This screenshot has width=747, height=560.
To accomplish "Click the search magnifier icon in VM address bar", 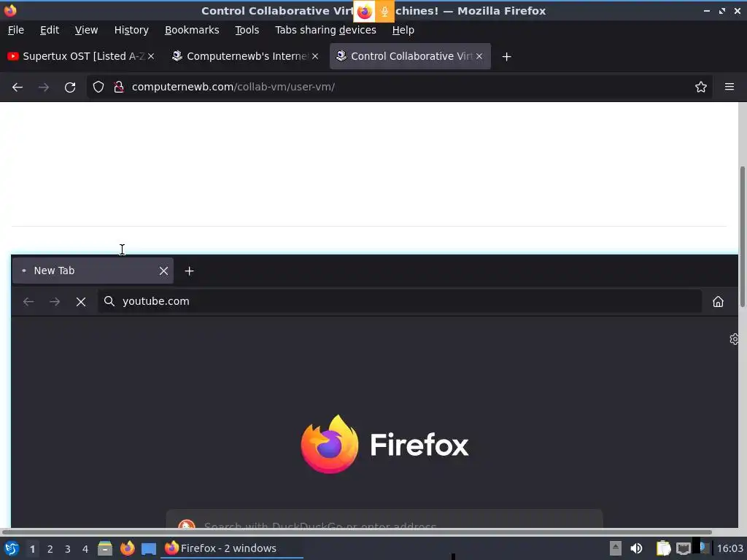I will coord(109,301).
